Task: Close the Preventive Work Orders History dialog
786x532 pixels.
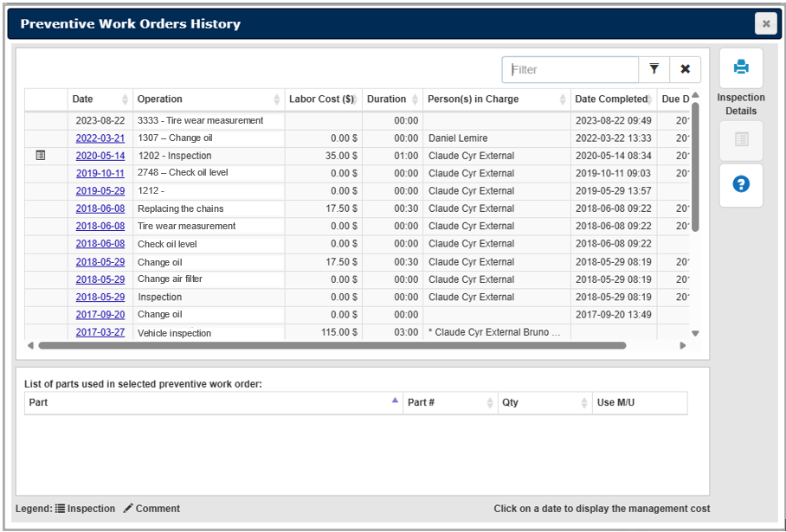Action: [x=765, y=24]
